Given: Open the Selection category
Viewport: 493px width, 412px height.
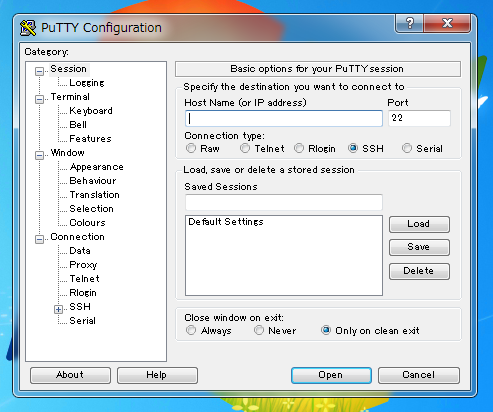Looking at the screenshot, I should point(91,209).
